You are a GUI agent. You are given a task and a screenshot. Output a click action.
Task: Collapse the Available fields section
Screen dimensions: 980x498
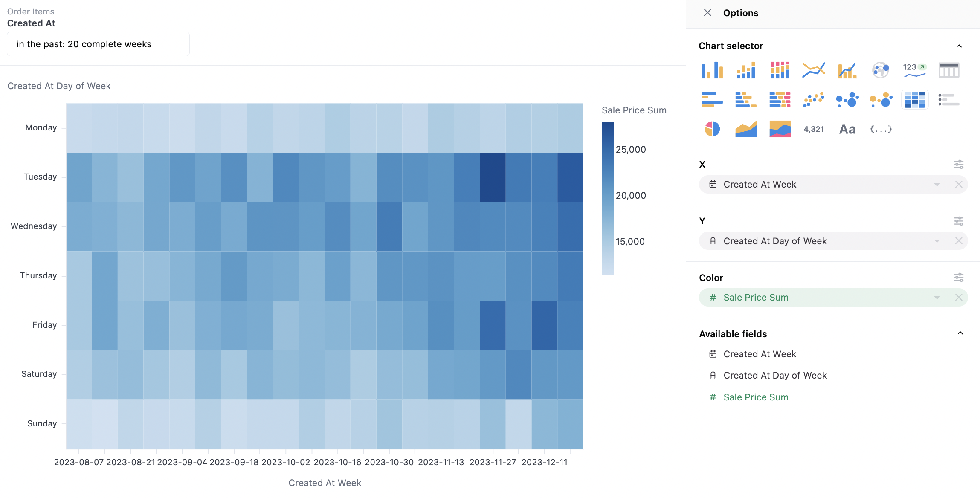coord(960,333)
